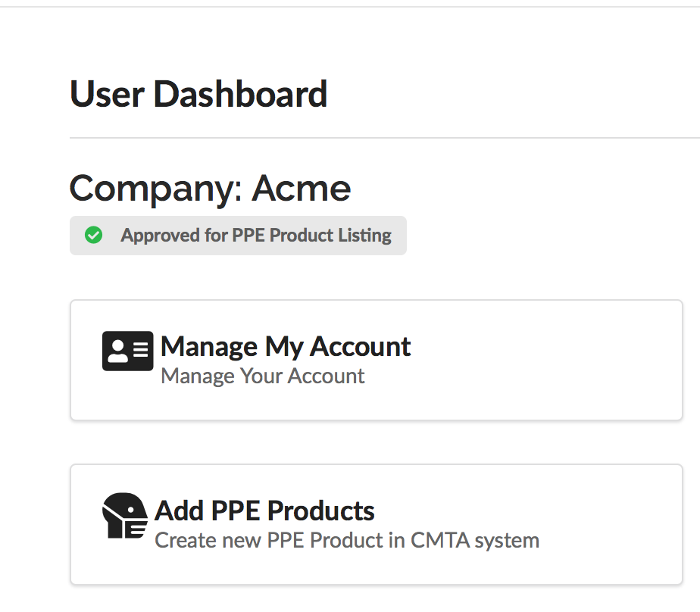The image size is (700, 612).
Task: Click the word 'Acme' in the company heading
Action: (302, 189)
